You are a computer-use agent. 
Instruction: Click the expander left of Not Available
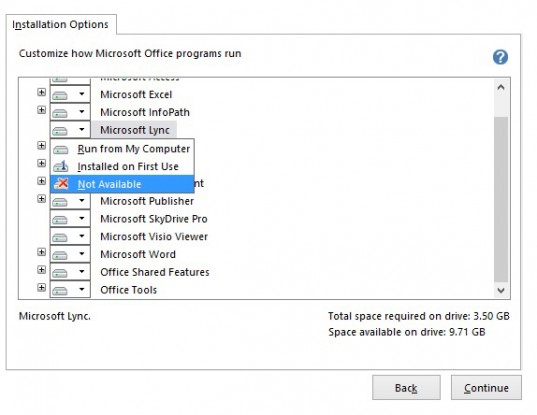point(41,181)
